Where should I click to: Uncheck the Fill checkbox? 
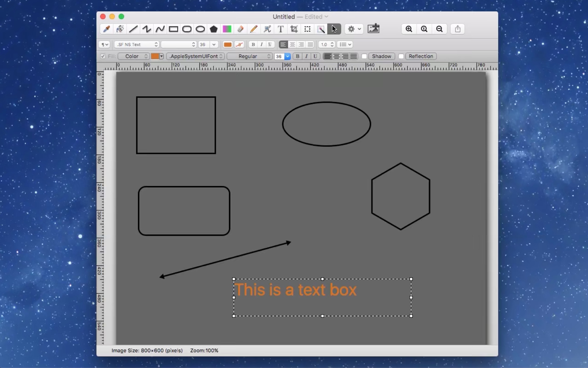coord(103,56)
